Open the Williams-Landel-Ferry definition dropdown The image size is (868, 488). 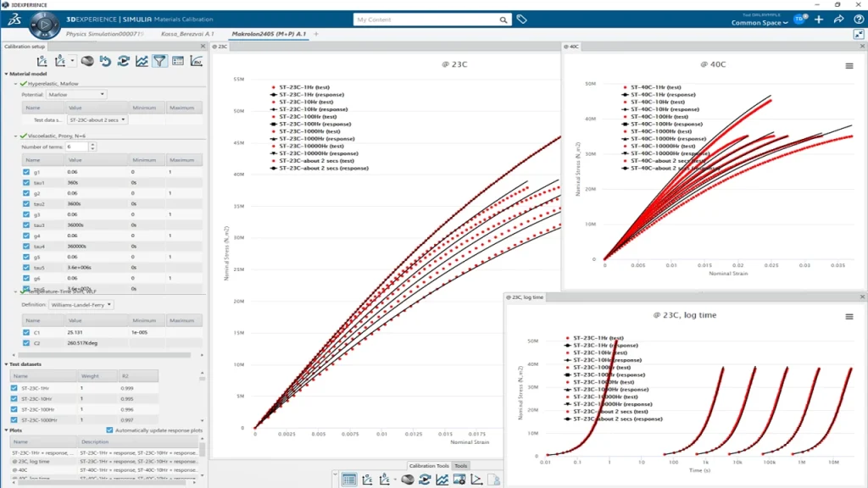tap(81, 304)
